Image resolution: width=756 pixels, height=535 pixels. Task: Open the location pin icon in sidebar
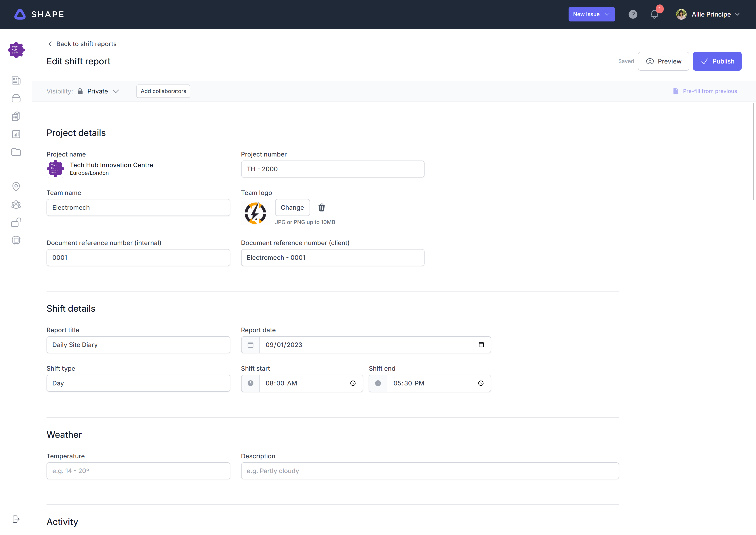coord(16,186)
